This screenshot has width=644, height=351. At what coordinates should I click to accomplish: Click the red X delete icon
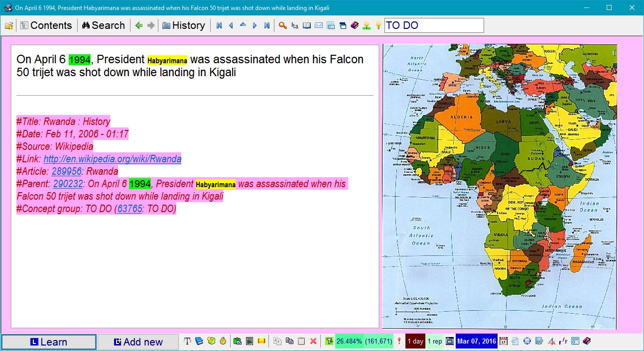(x=313, y=341)
